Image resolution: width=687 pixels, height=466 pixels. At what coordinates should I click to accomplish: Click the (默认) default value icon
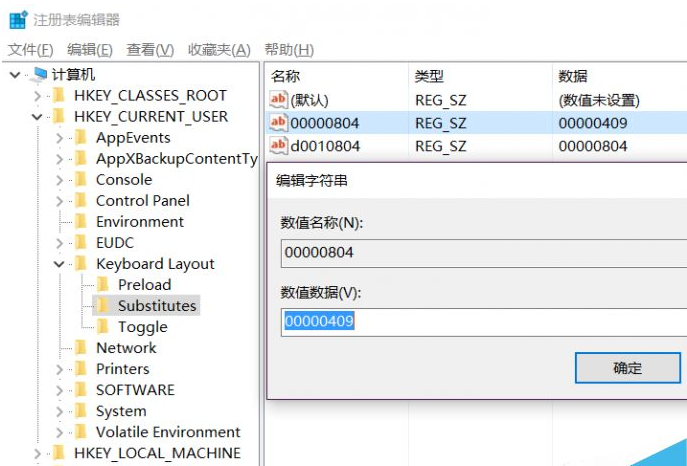pos(278,100)
